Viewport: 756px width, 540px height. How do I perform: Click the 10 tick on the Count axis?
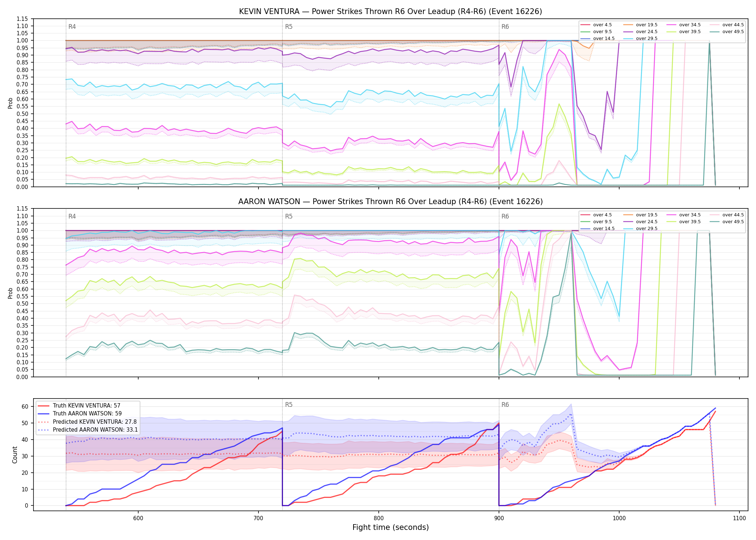[25, 489]
